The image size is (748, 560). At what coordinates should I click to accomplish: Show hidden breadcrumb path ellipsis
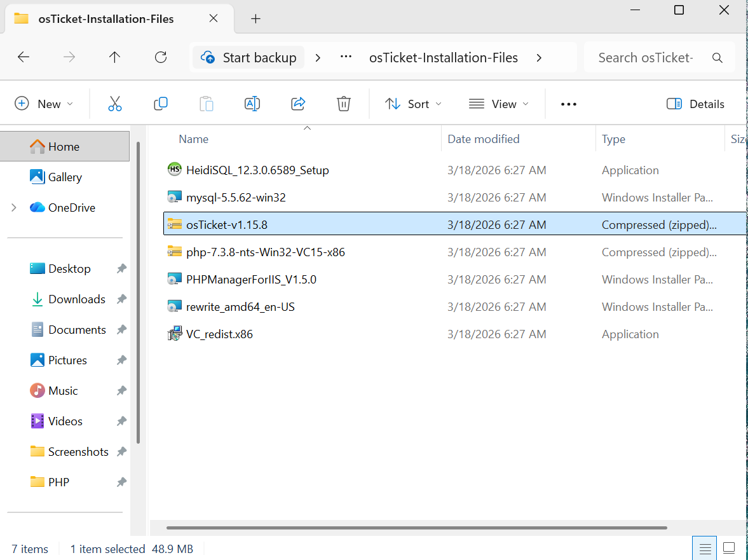(x=346, y=57)
